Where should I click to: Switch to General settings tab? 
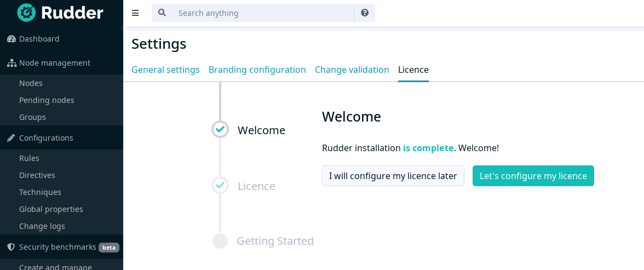(165, 70)
